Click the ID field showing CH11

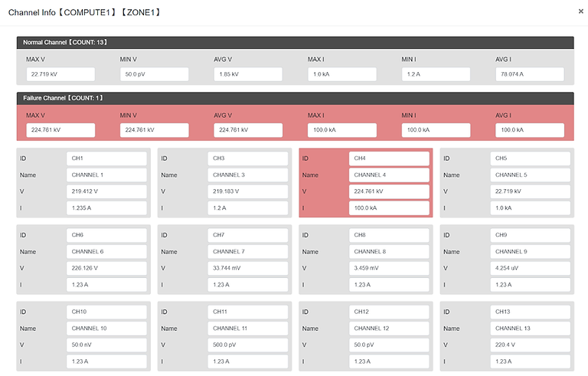tap(248, 312)
